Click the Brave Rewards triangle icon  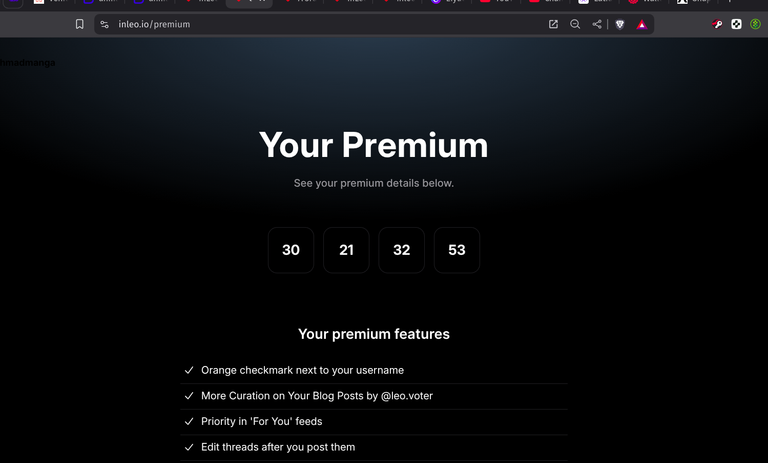642,24
